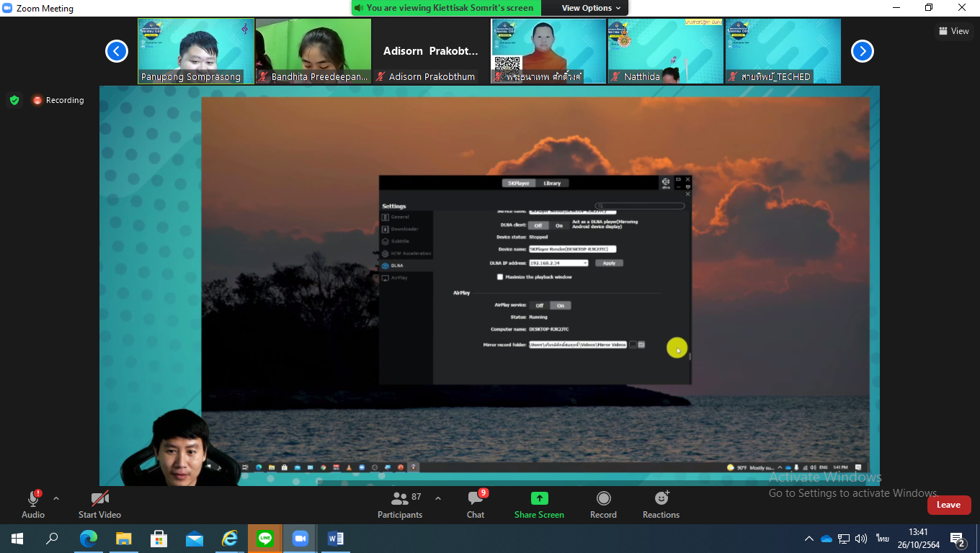
Task: Select the สายทิพย์_TECHED video thumbnail
Action: click(783, 51)
